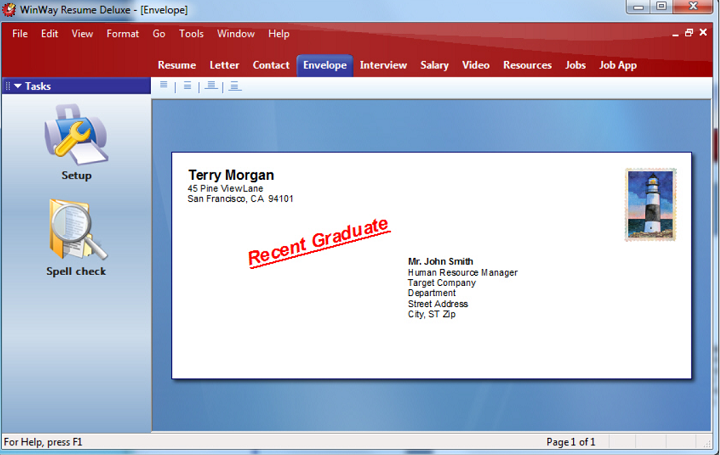720x455 pixels.
Task: Click the leftmost line-spacing icon in the envelope toolbar
Action: (164, 86)
